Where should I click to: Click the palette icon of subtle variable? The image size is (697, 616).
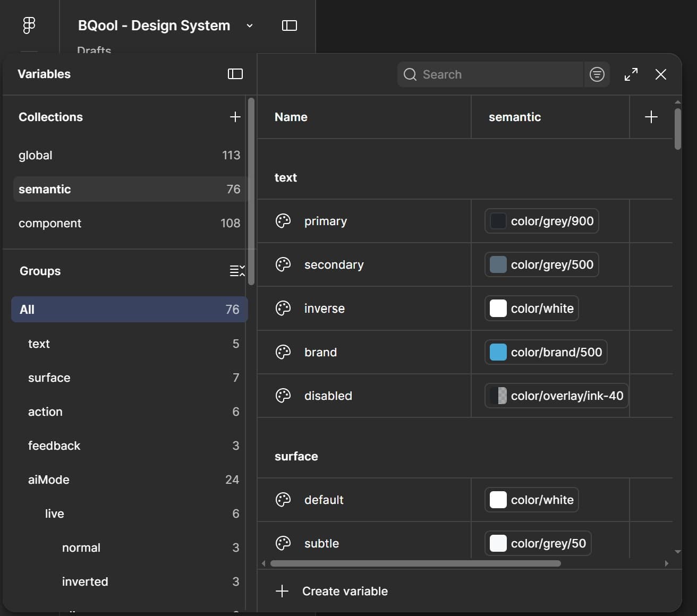pos(283,543)
